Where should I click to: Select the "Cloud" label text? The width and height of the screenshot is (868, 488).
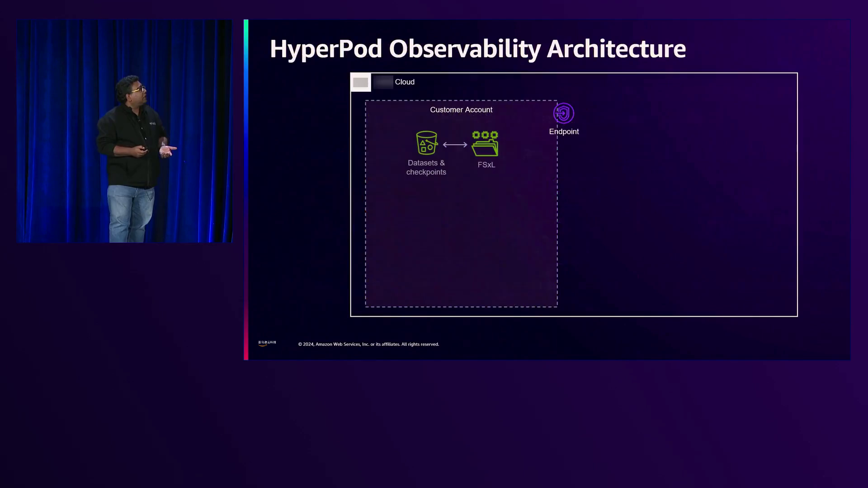pyautogui.click(x=405, y=82)
